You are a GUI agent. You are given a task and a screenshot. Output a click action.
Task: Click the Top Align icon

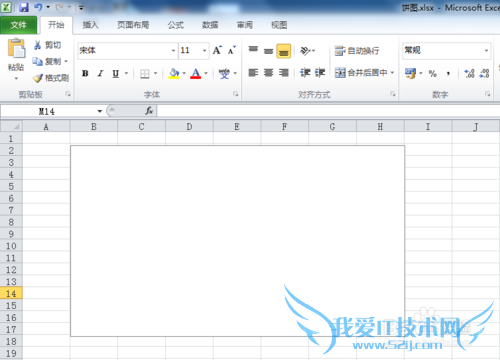(253, 50)
